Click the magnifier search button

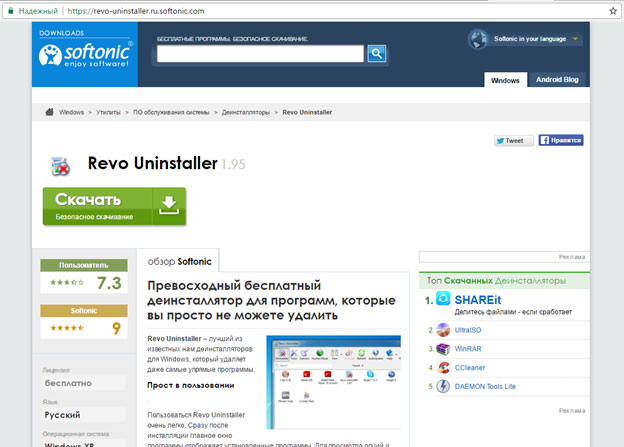[x=376, y=53]
